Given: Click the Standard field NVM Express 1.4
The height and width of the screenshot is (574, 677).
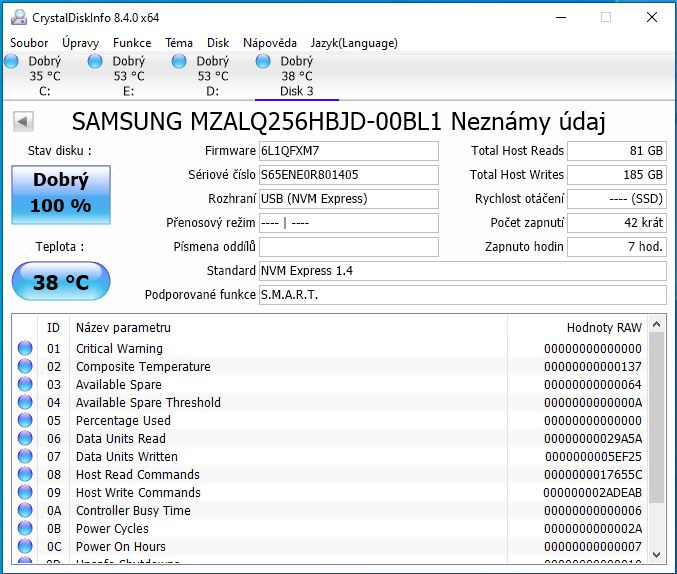Looking at the screenshot, I should pos(462,271).
